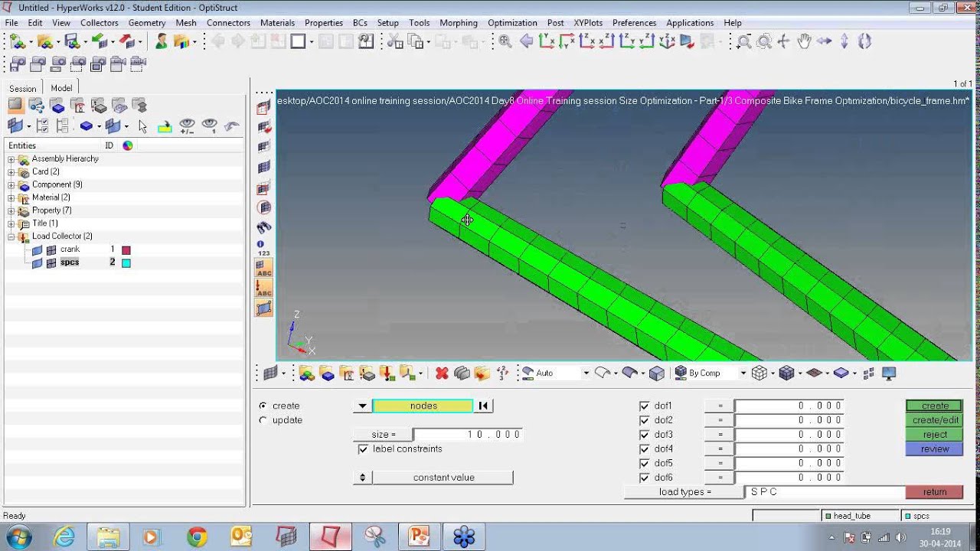Open the Import Solver Deck green arrow icon
Viewport: 980px width, 551px height.
tap(100, 41)
